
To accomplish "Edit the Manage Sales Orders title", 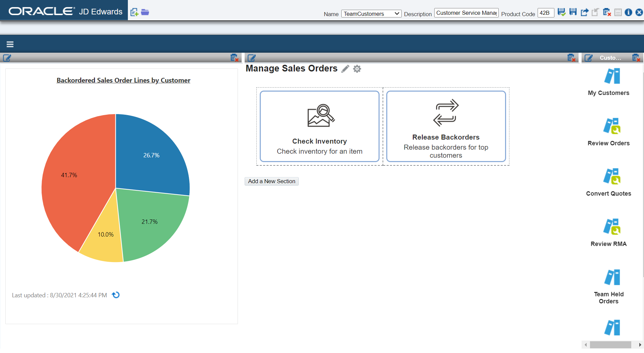I will pyautogui.click(x=345, y=69).
